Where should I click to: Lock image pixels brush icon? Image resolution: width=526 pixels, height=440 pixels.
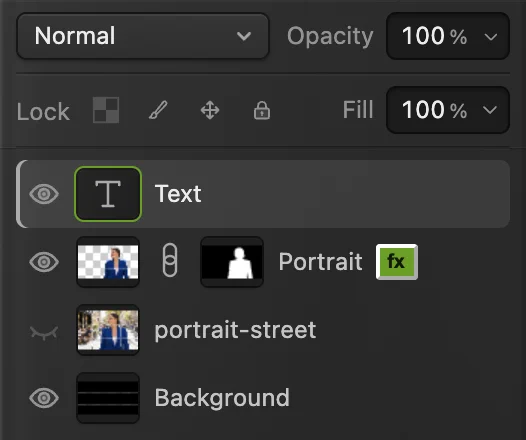[158, 110]
